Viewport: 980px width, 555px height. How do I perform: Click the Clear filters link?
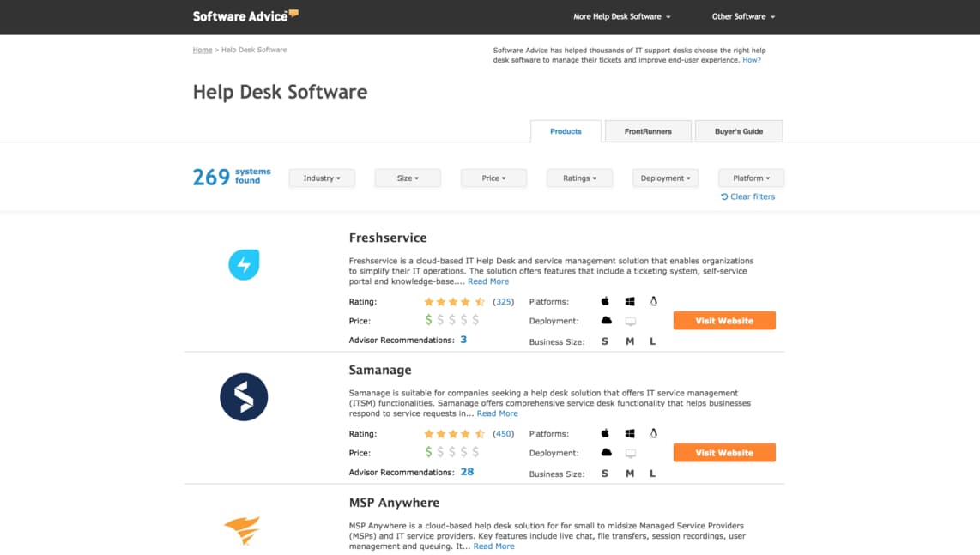pyautogui.click(x=747, y=196)
